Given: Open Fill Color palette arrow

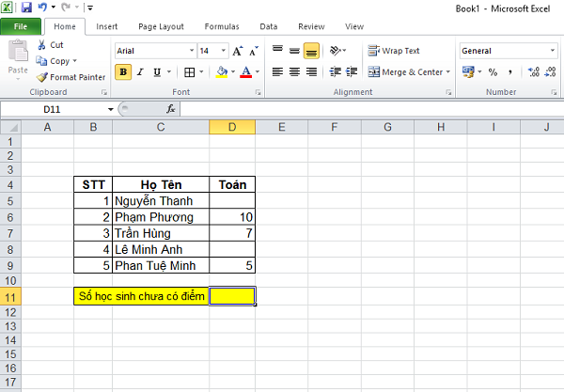Looking at the screenshot, I should 233,72.
